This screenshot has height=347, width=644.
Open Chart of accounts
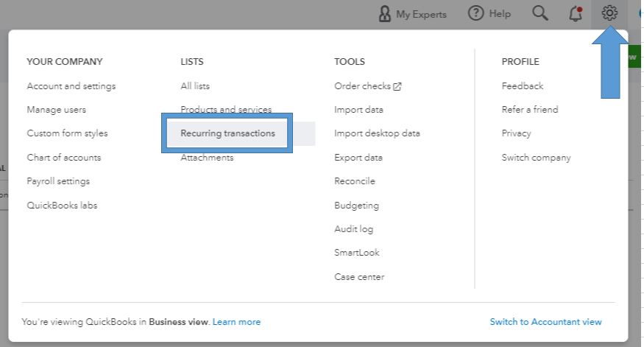click(63, 158)
